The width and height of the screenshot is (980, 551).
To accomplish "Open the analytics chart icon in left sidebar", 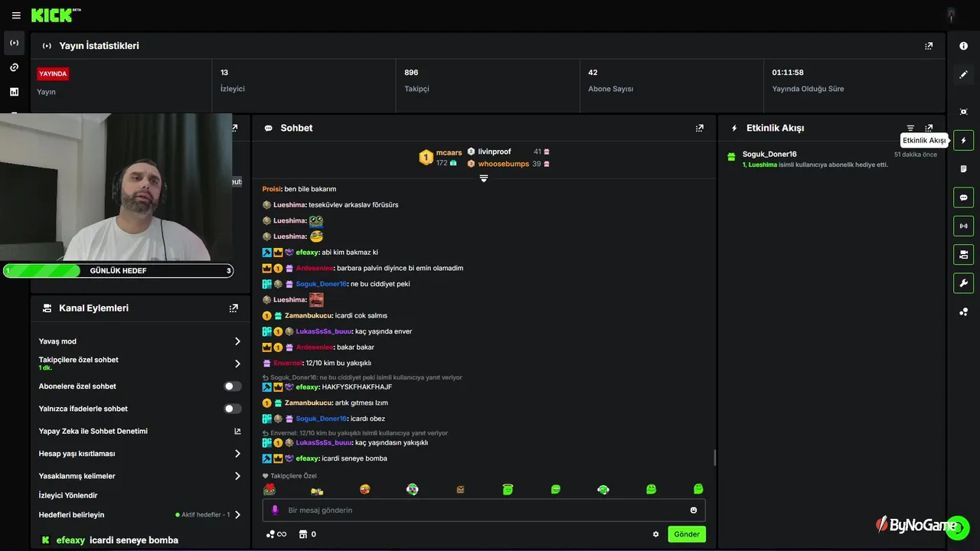I will 14,92.
